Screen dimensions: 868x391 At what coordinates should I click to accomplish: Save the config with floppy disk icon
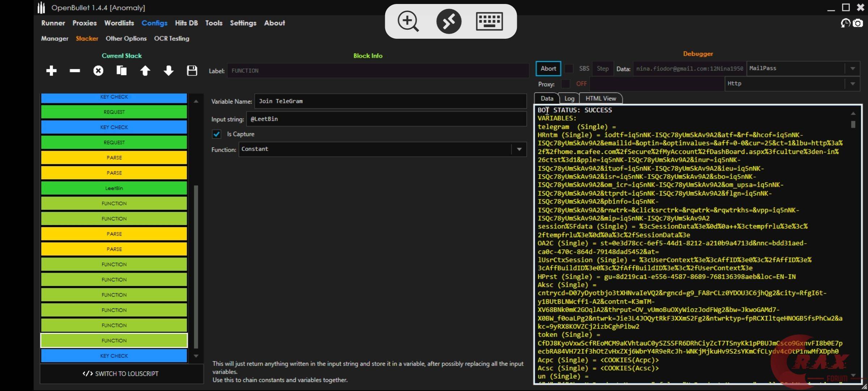click(x=192, y=71)
